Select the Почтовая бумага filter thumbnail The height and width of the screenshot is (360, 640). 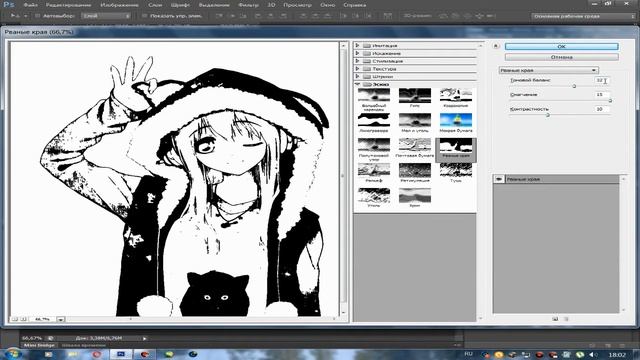pyautogui.click(x=415, y=146)
